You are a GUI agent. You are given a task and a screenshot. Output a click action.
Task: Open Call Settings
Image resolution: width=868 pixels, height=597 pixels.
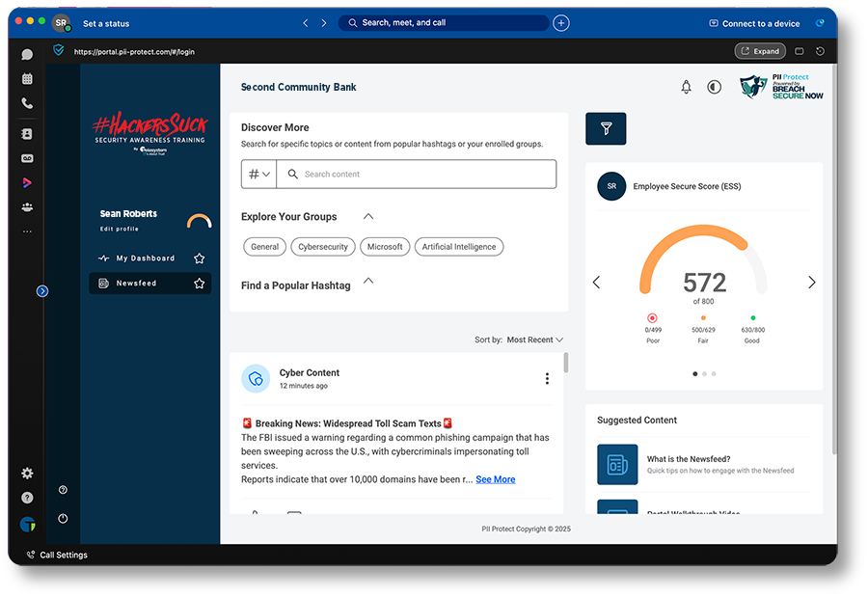tap(57, 555)
